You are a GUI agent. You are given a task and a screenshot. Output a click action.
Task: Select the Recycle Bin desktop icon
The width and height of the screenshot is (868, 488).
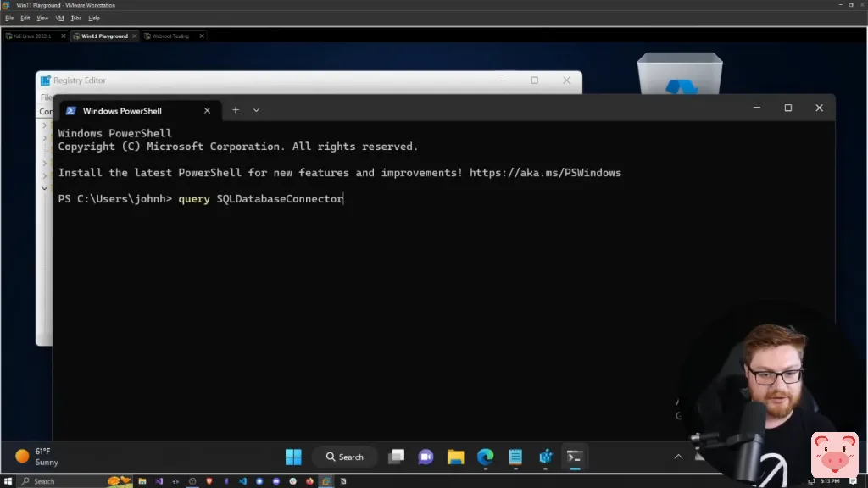[680, 73]
